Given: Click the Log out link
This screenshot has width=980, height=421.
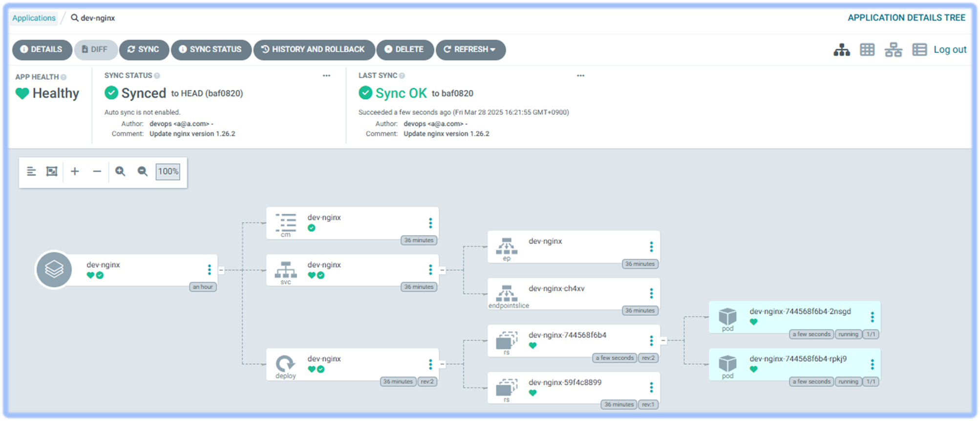Looking at the screenshot, I should 950,50.
